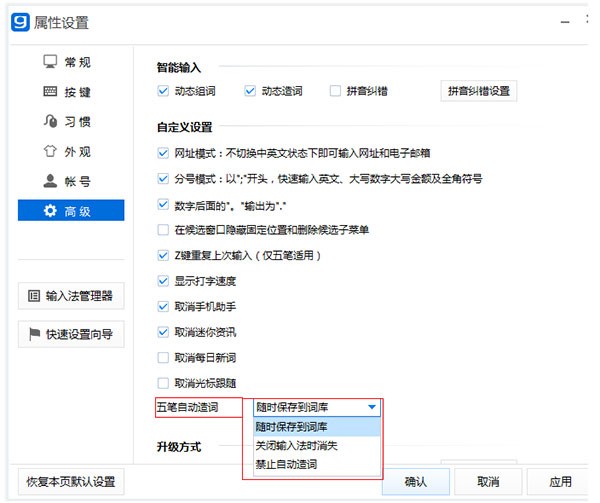Click the 自定义设置 section heading
Screen dimensions: 600x503
[x=184, y=127]
